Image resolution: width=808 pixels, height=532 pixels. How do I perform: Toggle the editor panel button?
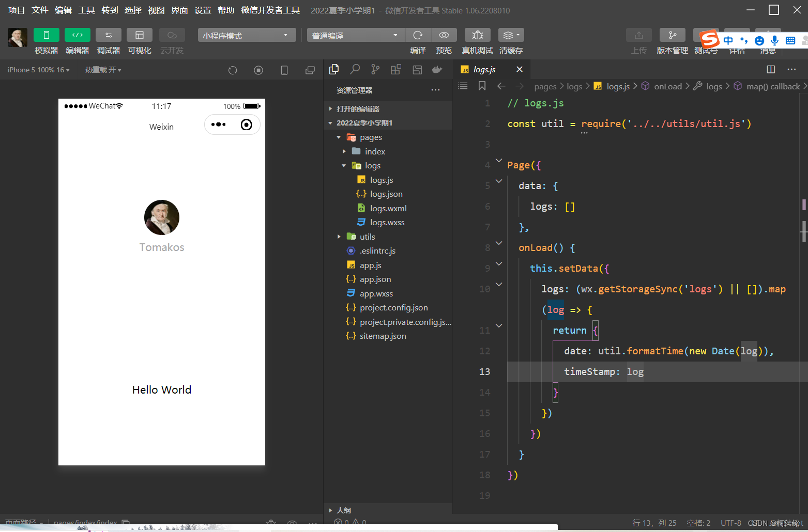click(78, 35)
